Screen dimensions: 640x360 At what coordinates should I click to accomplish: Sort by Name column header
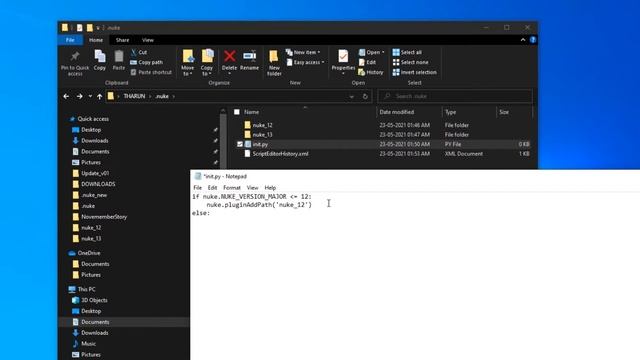pos(251,112)
